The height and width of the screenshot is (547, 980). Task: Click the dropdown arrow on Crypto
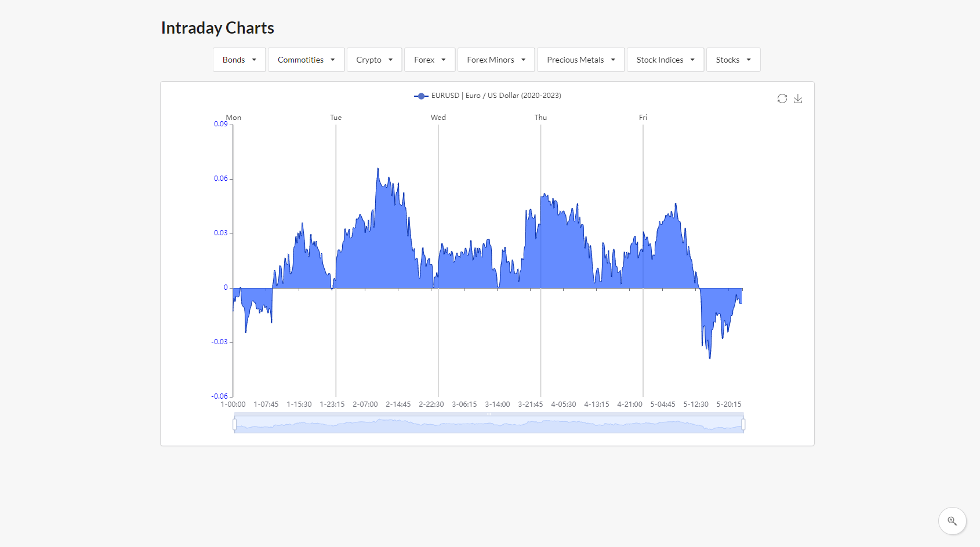pyautogui.click(x=390, y=59)
